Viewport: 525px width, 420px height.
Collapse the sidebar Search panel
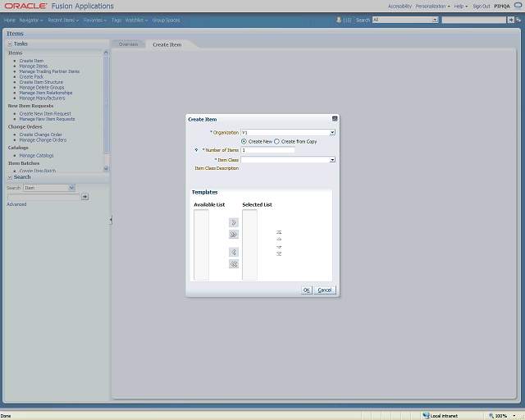point(10,177)
